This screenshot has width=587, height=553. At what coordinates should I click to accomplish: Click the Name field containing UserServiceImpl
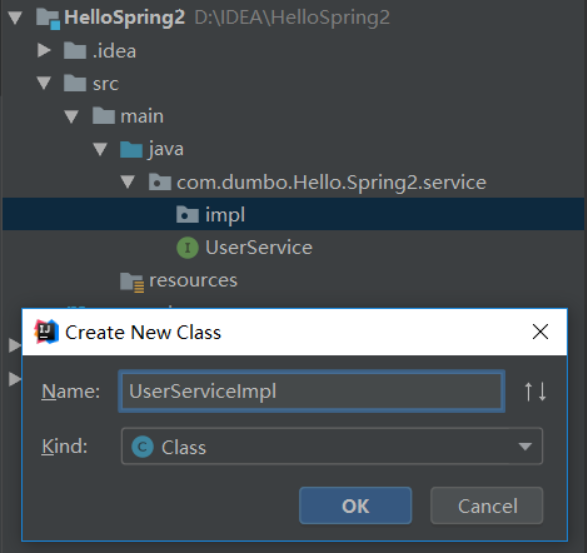click(311, 392)
